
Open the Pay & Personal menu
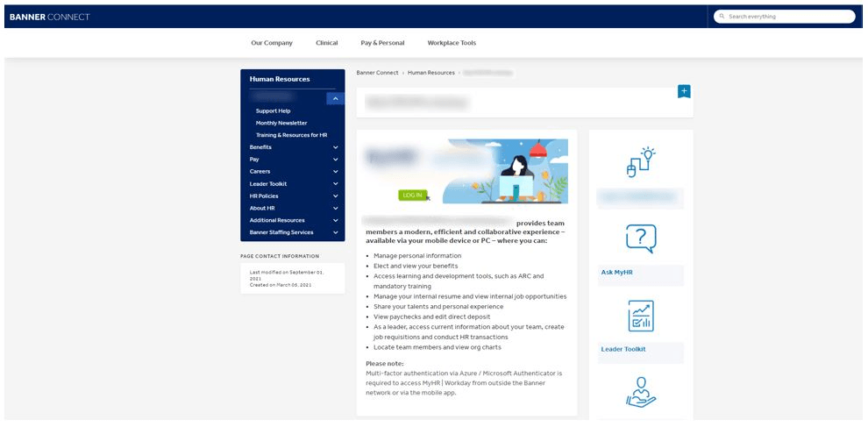click(382, 43)
